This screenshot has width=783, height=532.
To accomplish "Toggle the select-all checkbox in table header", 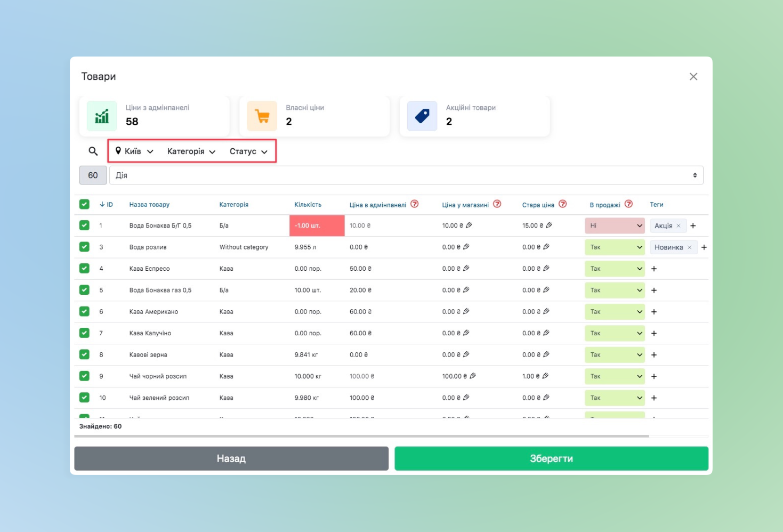I will tap(84, 204).
